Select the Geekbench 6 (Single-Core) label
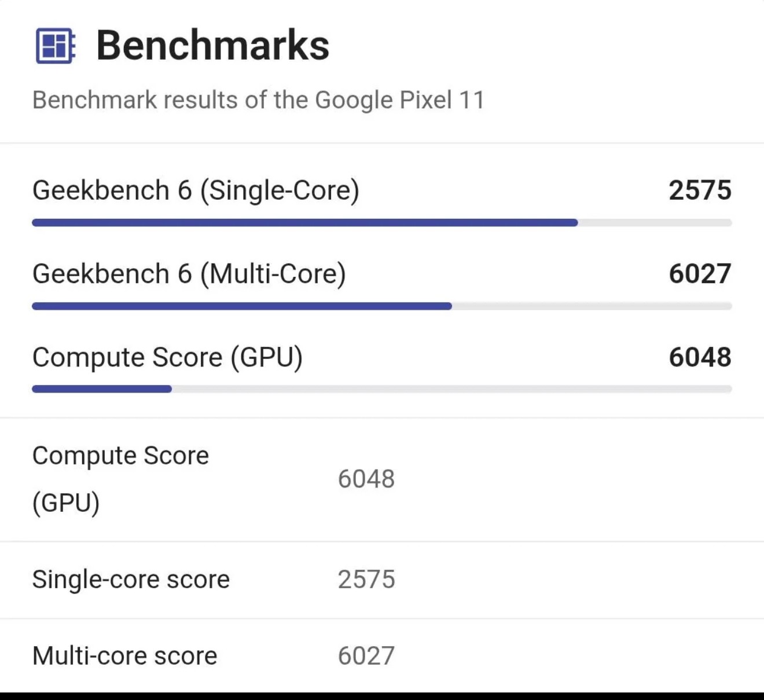The width and height of the screenshot is (764, 700). [196, 190]
